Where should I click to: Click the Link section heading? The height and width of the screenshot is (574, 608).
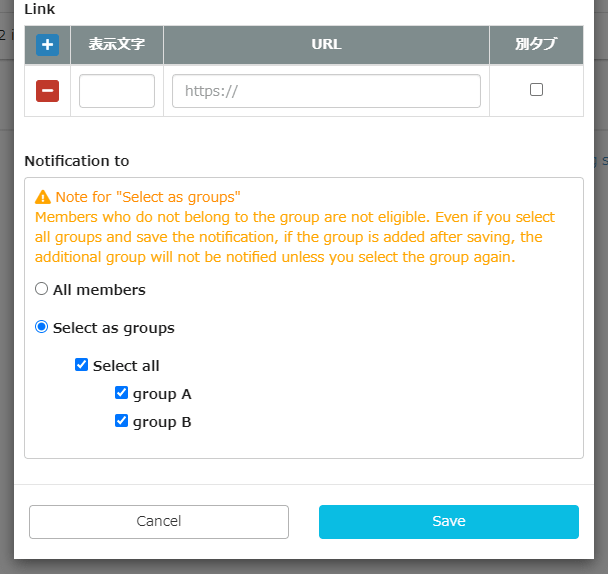click(x=40, y=9)
